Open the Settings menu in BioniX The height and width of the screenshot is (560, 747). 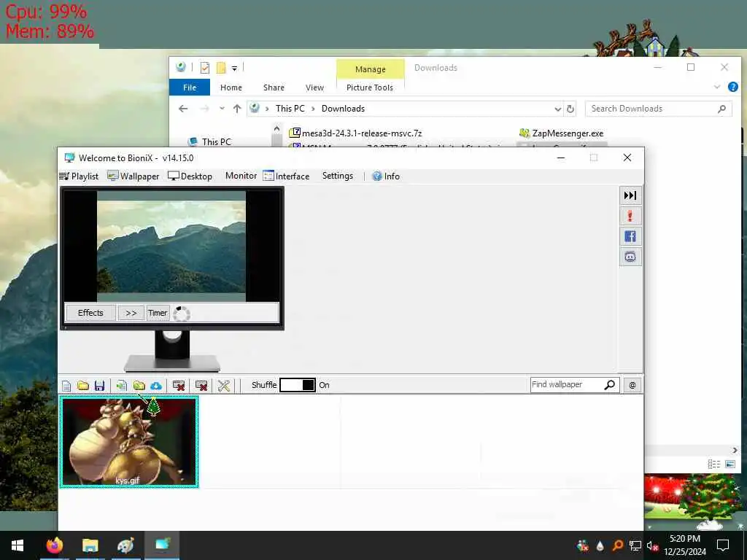point(337,176)
